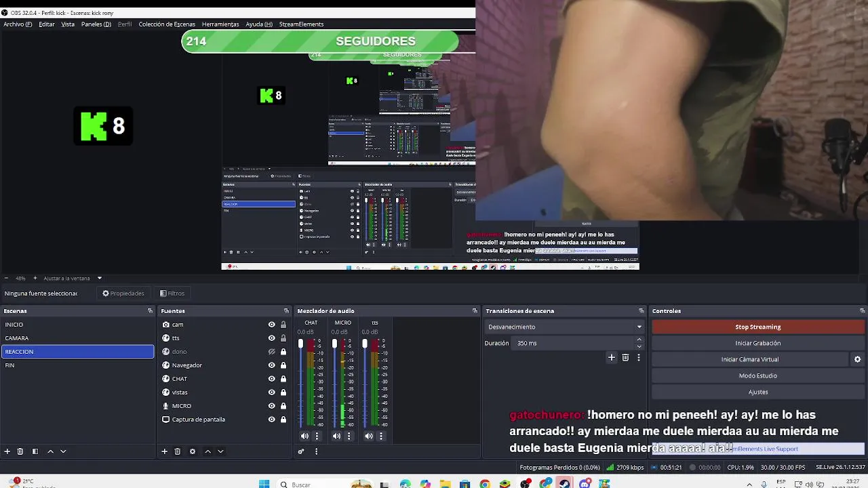Show the hidden dono source
The height and width of the screenshot is (488, 868).
(x=272, y=352)
